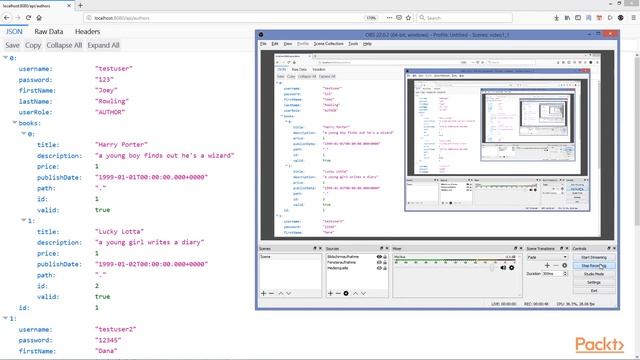Viewport: 640px width, 360px height.
Task: Go back in browser history
Action: [x=7, y=18]
